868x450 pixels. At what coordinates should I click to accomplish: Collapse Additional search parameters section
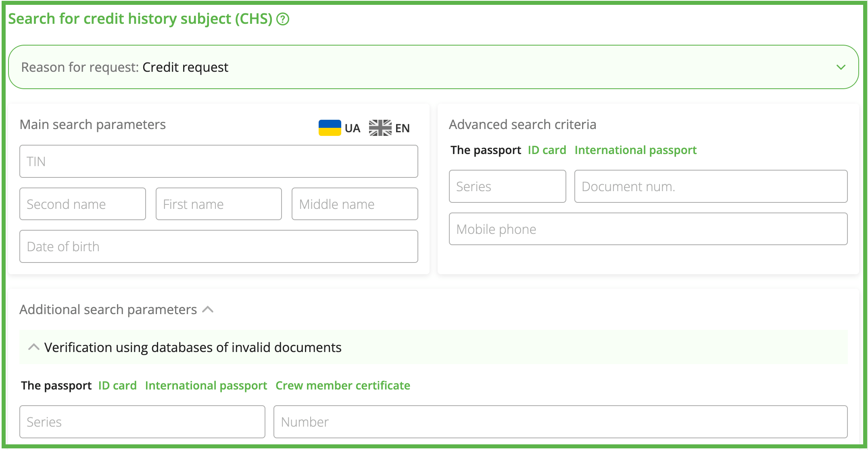pos(208,310)
